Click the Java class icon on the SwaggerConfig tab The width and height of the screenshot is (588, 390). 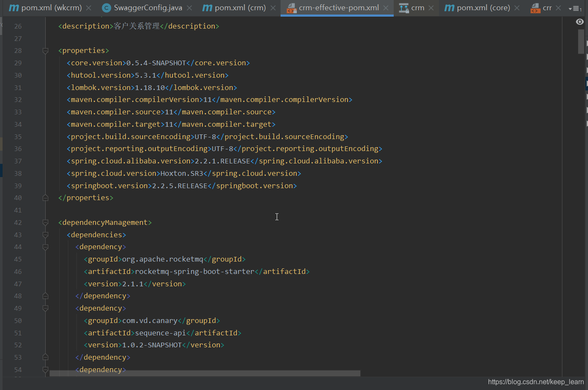[106, 8]
